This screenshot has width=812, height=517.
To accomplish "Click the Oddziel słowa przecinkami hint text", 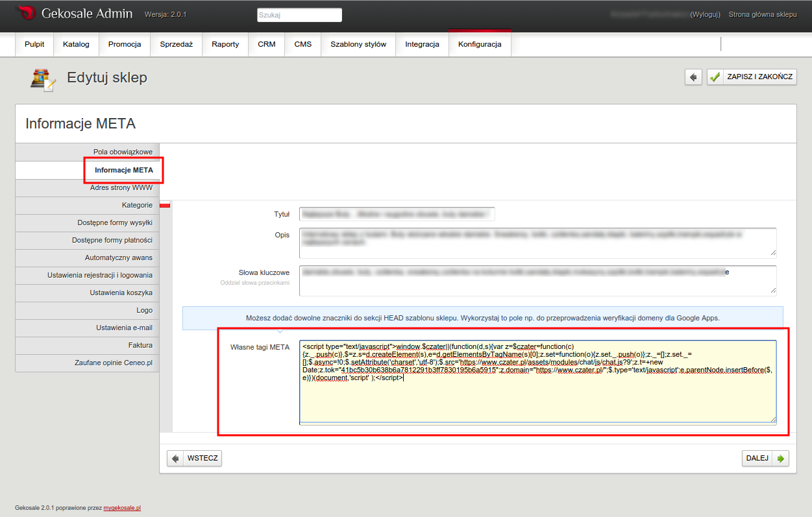I will coord(254,283).
